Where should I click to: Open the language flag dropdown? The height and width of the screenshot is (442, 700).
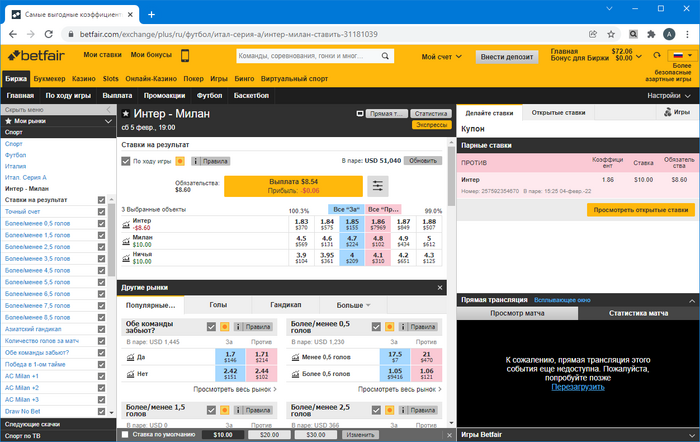pyautogui.click(x=682, y=55)
